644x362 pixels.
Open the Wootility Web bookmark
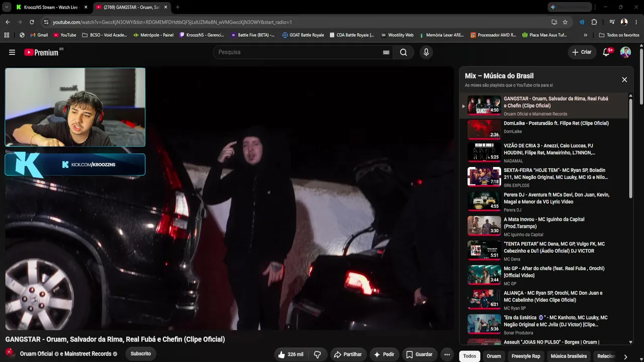click(x=397, y=35)
